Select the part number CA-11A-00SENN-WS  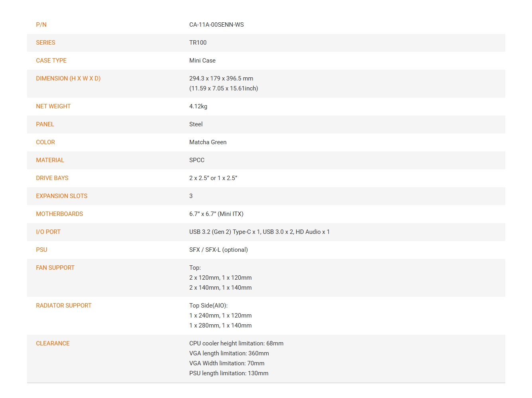click(x=216, y=25)
